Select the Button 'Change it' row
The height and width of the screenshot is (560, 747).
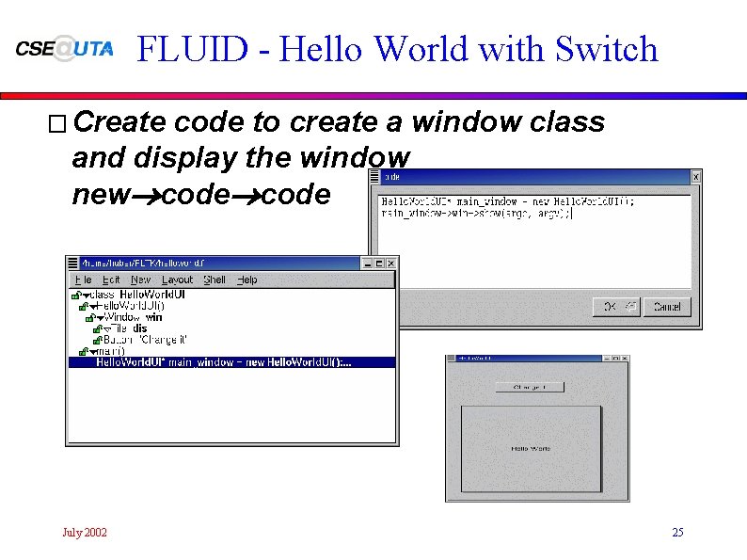click(232, 340)
